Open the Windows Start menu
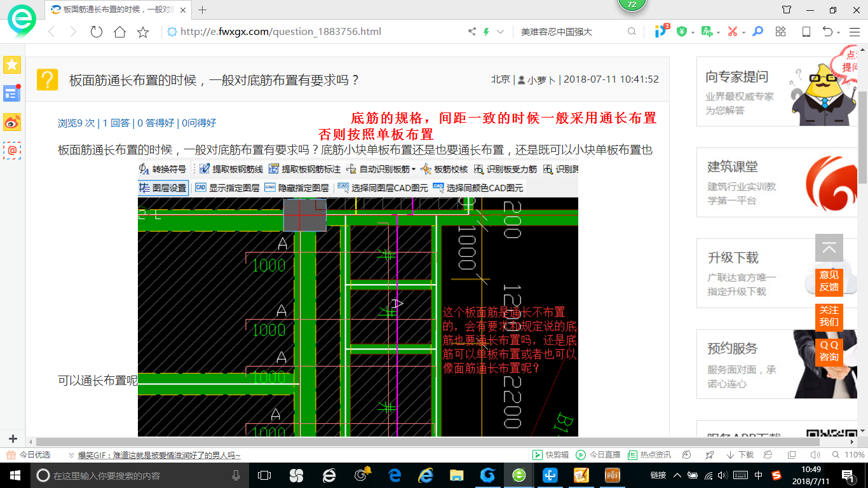Screen dimensions: 868x488 coord(14,475)
